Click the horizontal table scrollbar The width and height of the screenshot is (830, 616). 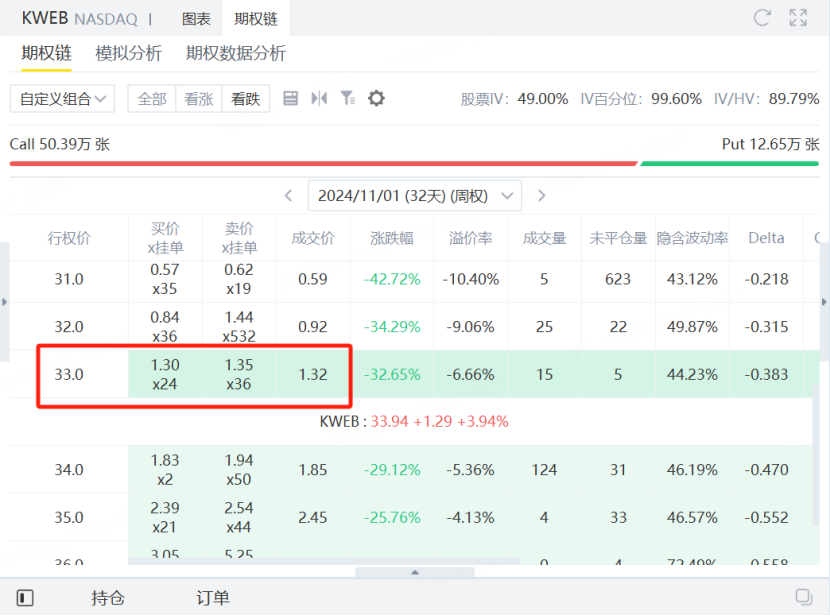point(324,561)
